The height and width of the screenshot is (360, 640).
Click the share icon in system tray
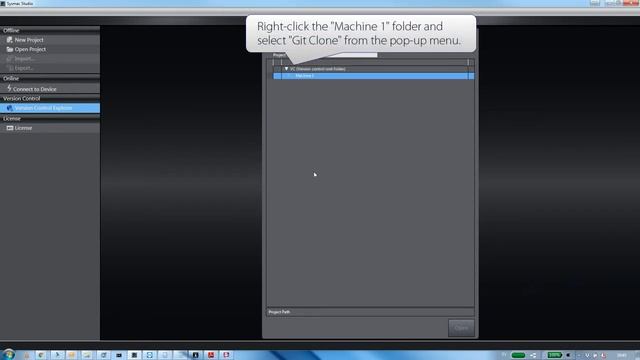[x=533, y=355]
